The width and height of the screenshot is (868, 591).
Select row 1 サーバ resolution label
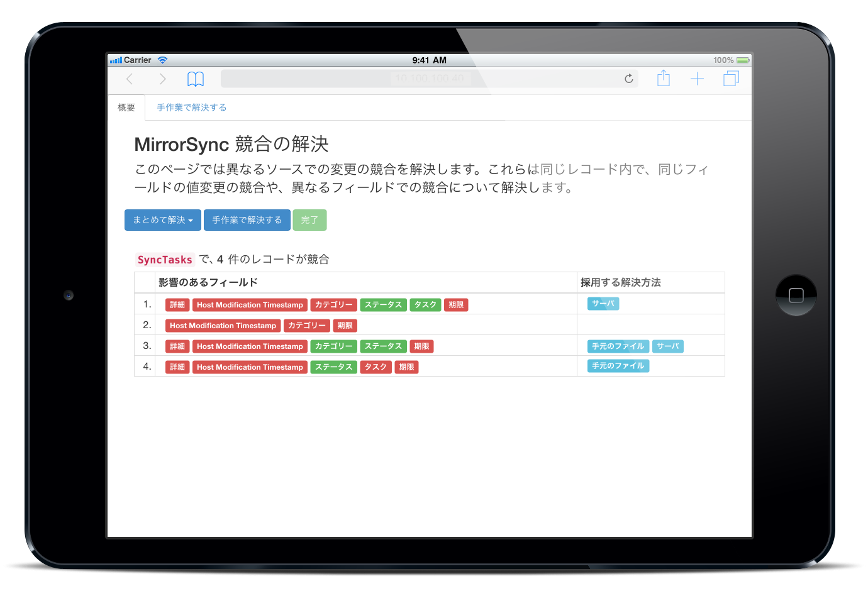coord(603,304)
